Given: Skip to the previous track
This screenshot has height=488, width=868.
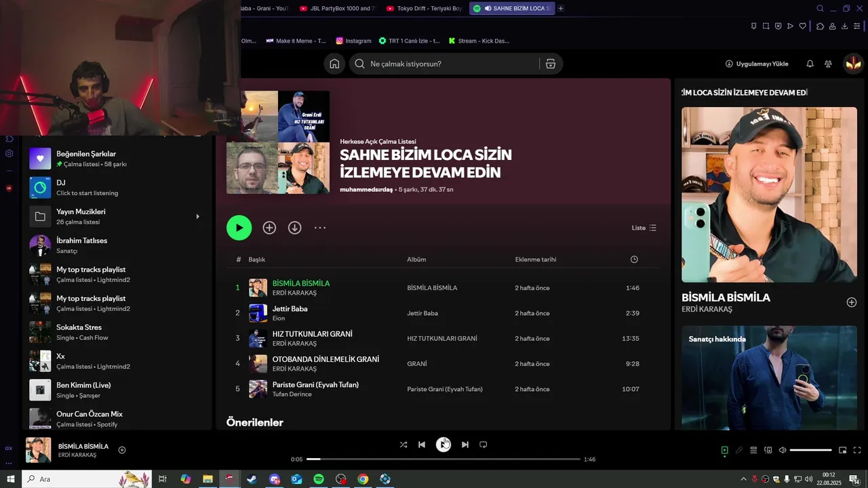Looking at the screenshot, I should [422, 445].
